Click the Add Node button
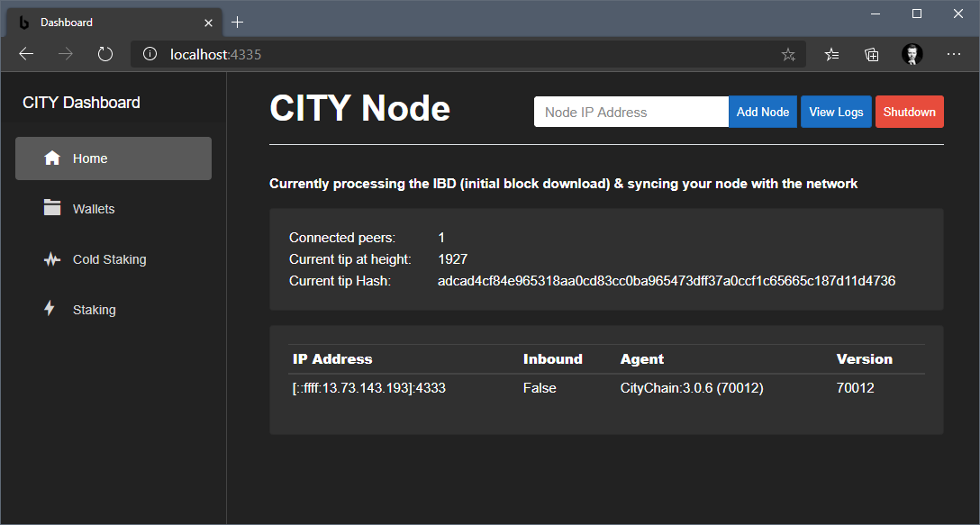 [x=763, y=112]
